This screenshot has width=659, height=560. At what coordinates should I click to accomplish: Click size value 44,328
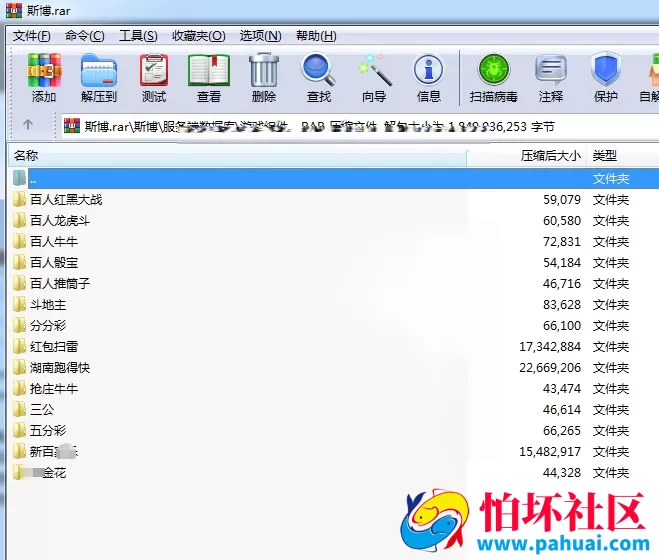pyautogui.click(x=562, y=473)
